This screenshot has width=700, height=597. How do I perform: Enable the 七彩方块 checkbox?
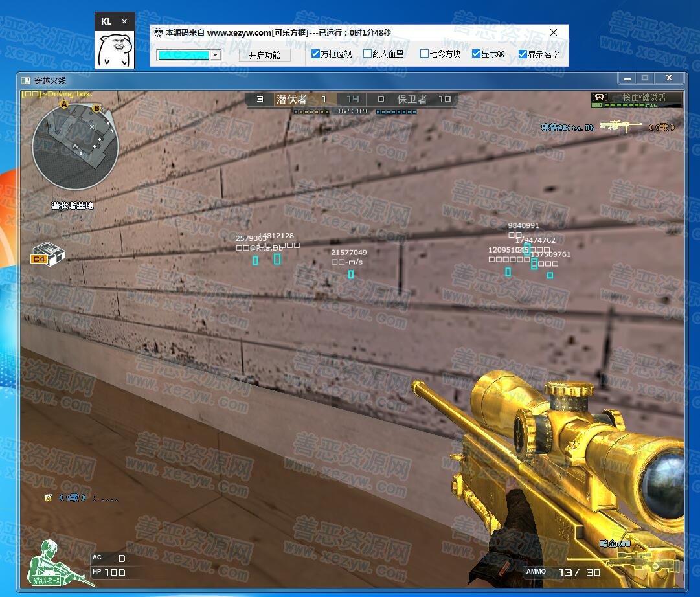425,54
